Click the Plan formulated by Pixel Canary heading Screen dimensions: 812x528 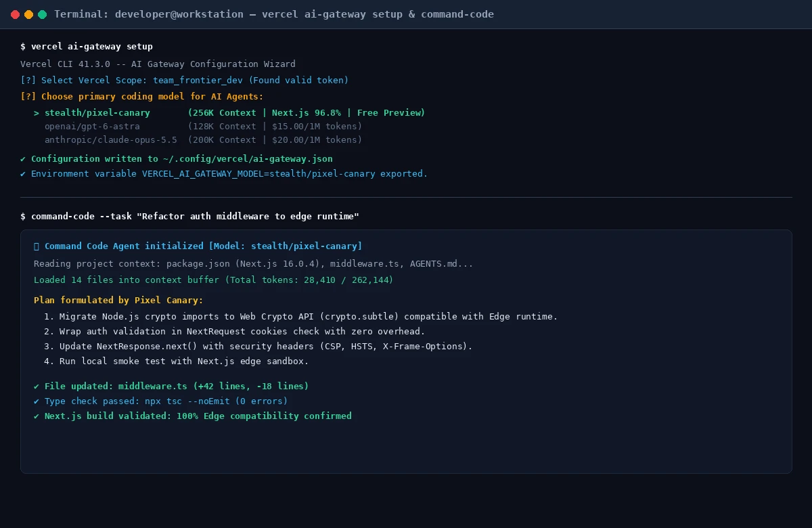118,301
